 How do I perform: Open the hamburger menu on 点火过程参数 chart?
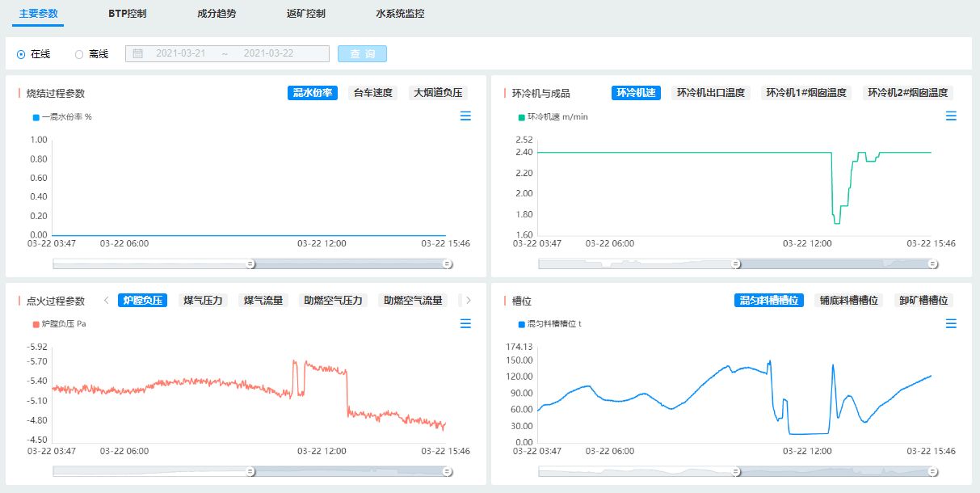(465, 324)
